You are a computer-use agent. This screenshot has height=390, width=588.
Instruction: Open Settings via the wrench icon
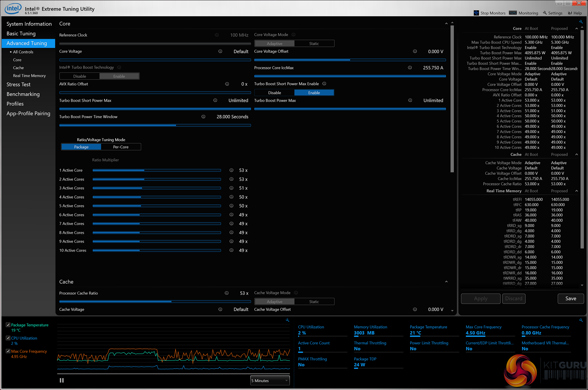pyautogui.click(x=545, y=13)
